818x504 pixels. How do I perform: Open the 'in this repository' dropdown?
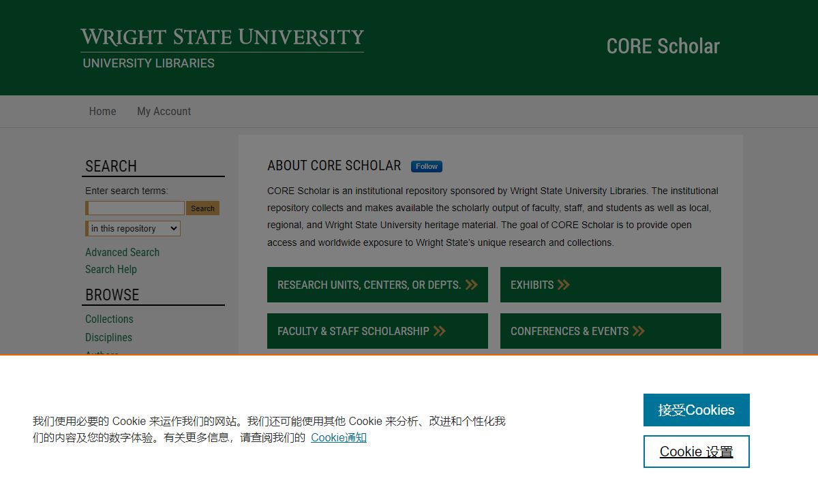click(134, 229)
